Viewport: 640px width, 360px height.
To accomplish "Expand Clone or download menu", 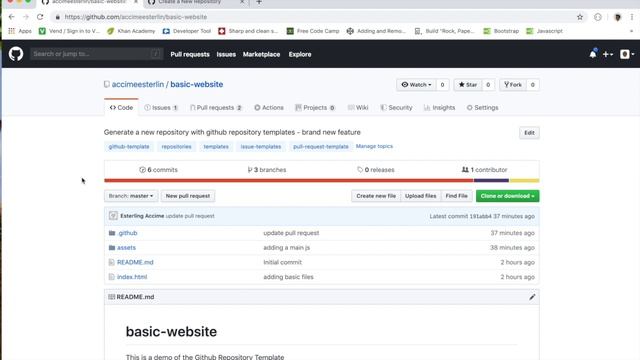I will [x=507, y=196].
